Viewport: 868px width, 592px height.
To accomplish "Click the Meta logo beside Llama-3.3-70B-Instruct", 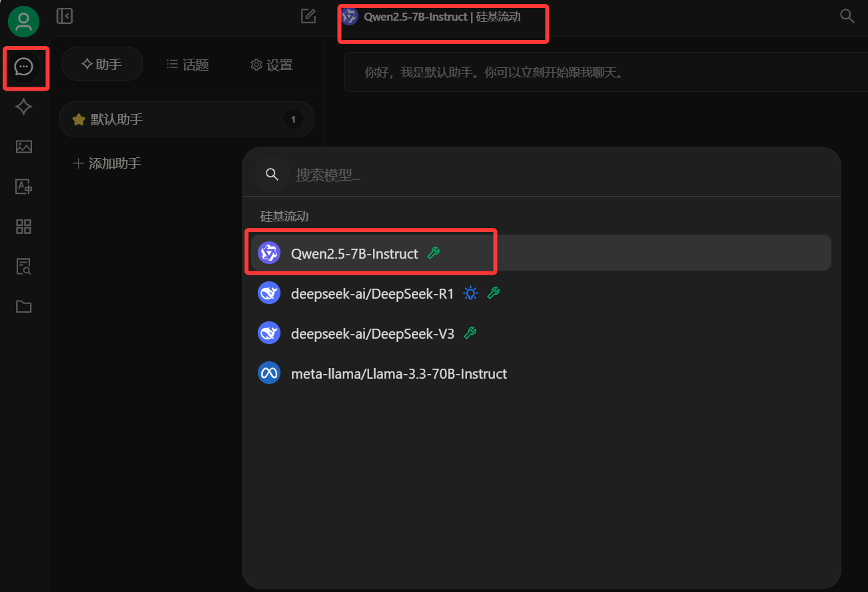I will (x=269, y=373).
